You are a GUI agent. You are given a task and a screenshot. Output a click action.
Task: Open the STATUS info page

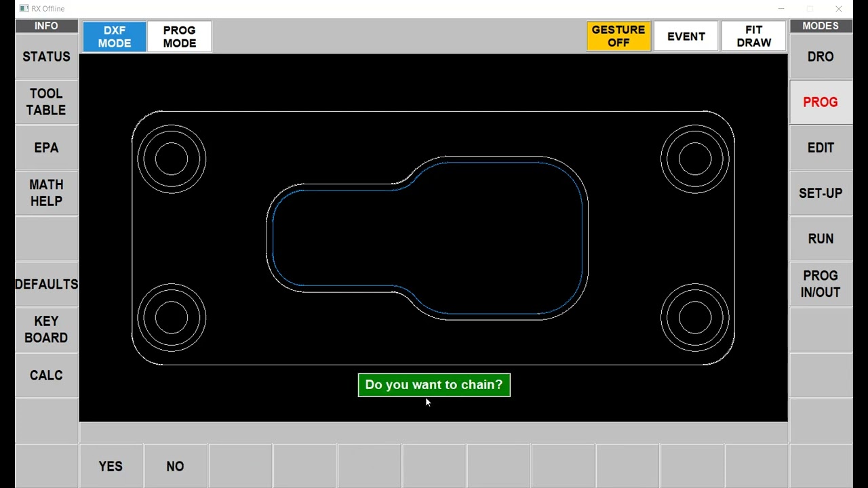46,56
